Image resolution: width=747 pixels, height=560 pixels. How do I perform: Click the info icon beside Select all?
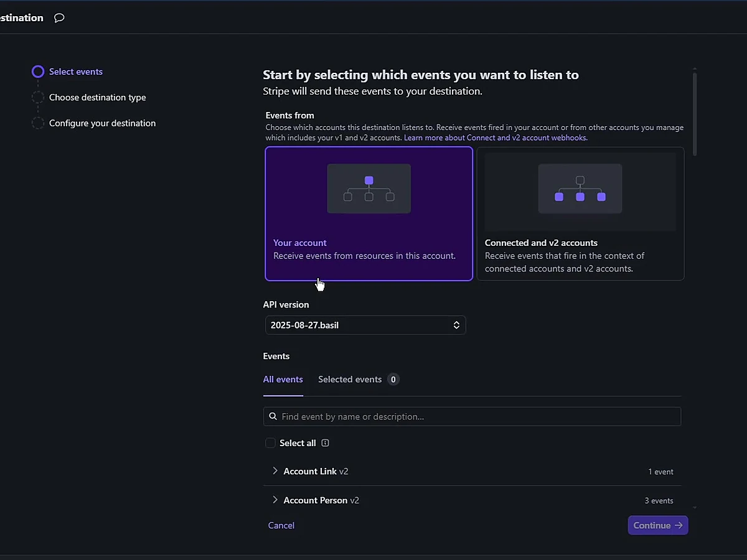pyautogui.click(x=325, y=443)
